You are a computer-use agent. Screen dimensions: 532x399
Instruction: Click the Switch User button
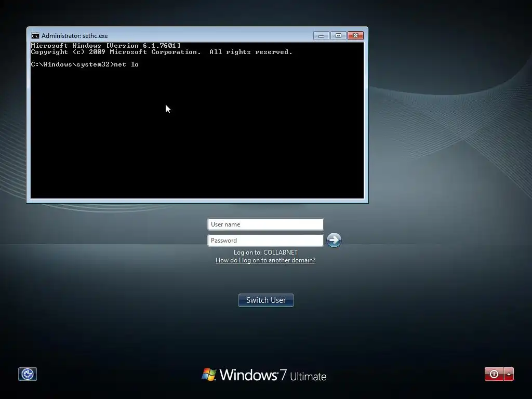266,300
